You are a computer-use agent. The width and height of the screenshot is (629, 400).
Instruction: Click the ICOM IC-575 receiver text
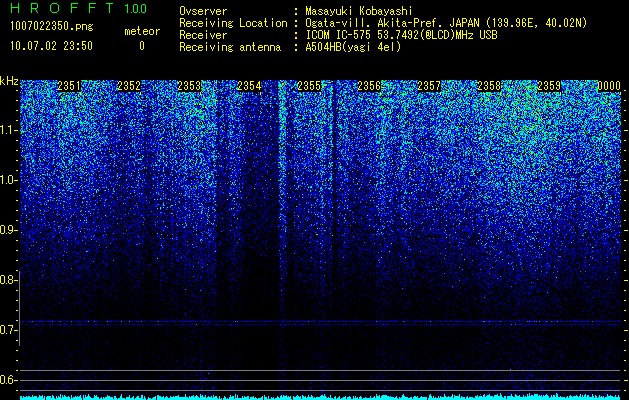(x=401, y=35)
